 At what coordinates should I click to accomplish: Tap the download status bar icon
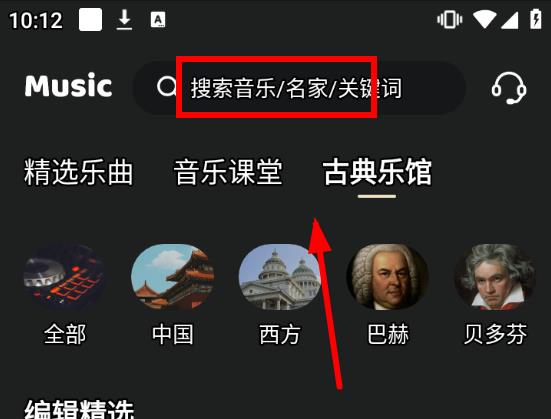(x=124, y=20)
